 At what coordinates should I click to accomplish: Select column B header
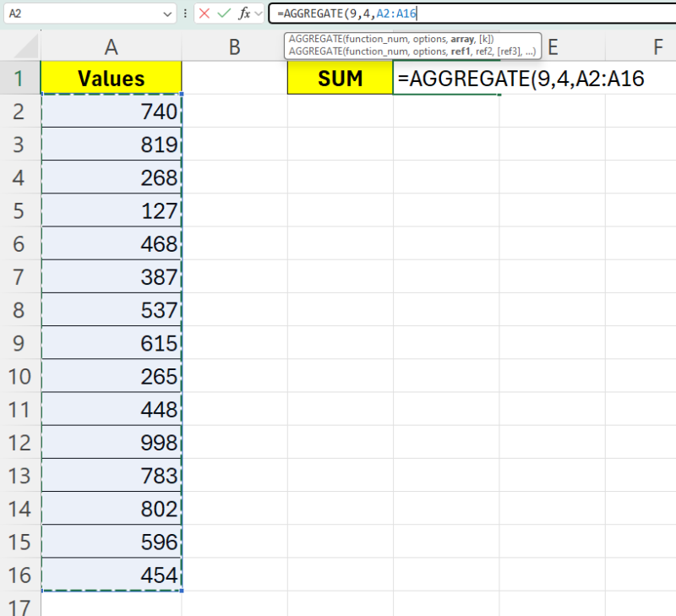click(x=234, y=47)
